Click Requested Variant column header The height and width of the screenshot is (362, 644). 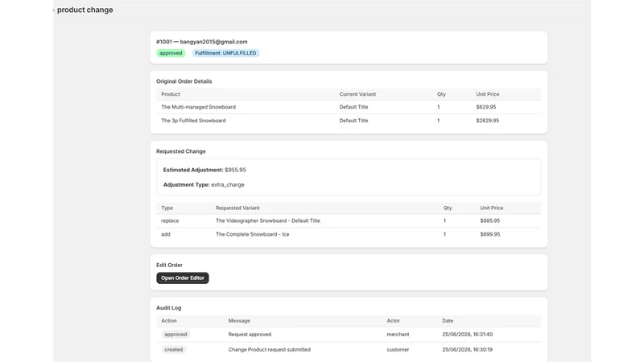(237, 208)
